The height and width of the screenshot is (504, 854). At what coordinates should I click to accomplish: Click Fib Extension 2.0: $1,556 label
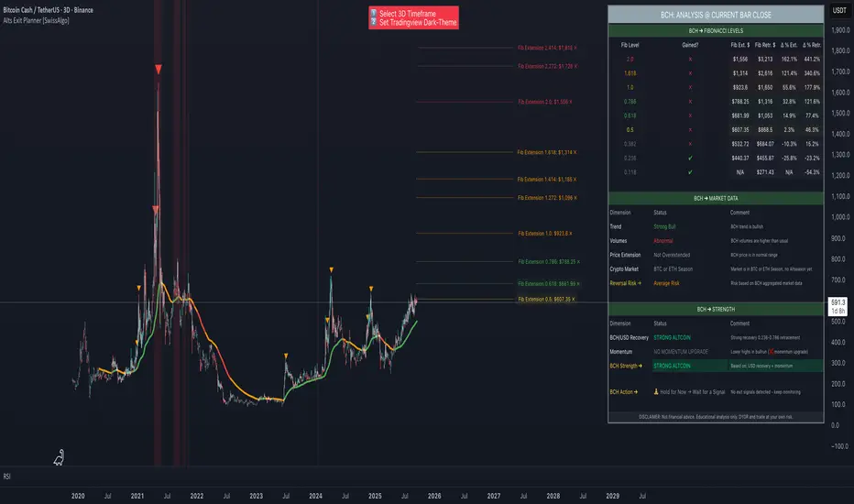(x=544, y=102)
